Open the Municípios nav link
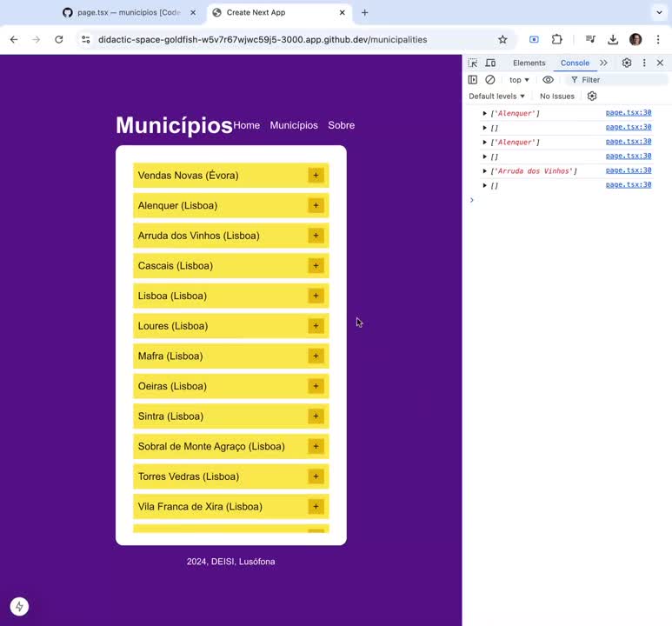The height and width of the screenshot is (626, 672). pos(294,125)
